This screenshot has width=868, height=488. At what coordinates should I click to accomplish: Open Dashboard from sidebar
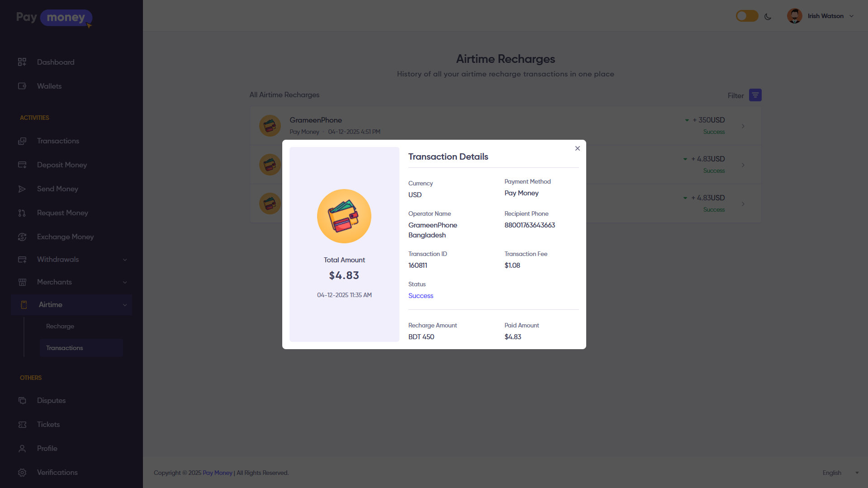[55, 62]
